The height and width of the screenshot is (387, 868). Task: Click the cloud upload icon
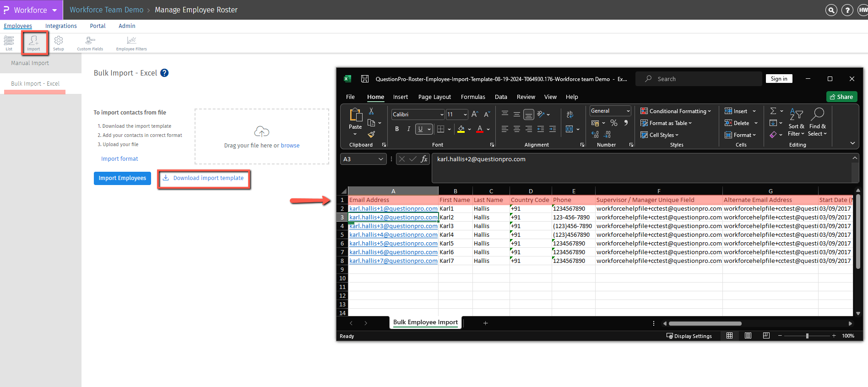(261, 132)
